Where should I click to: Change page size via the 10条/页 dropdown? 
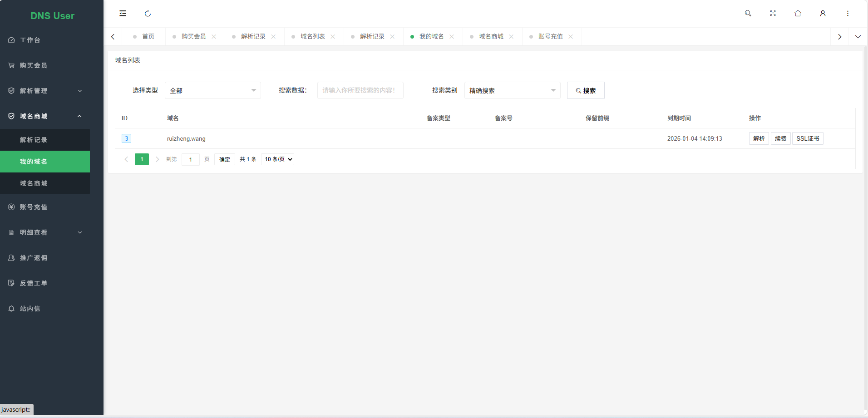(277, 159)
